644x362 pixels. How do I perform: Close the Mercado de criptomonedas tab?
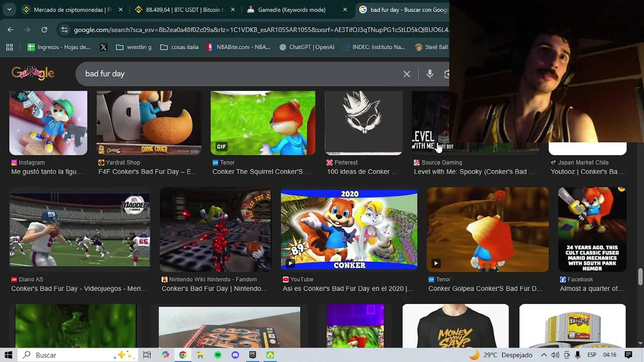point(120,10)
